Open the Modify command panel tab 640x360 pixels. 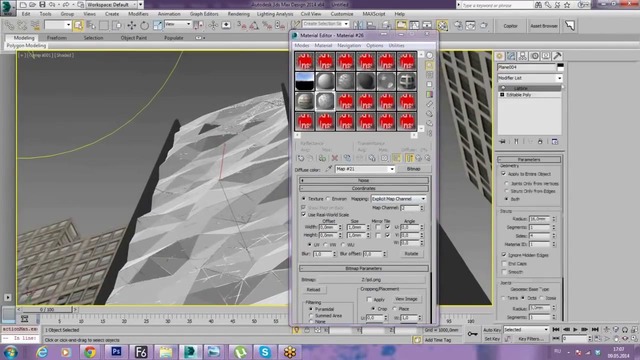click(511, 56)
